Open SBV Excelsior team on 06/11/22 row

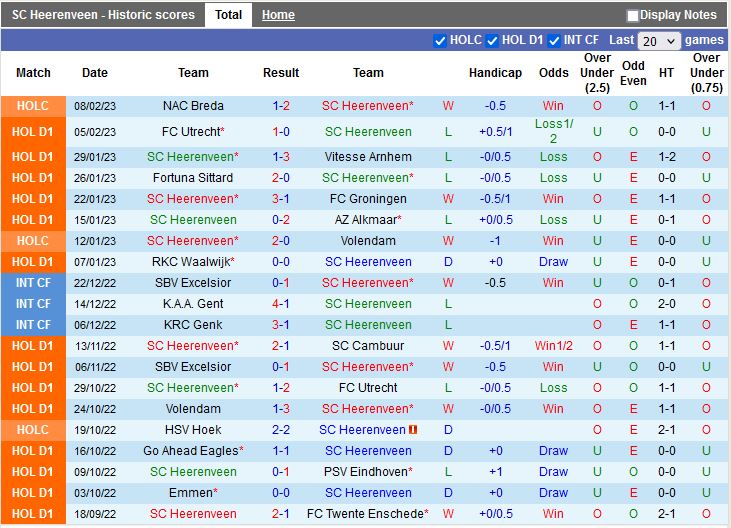click(193, 367)
